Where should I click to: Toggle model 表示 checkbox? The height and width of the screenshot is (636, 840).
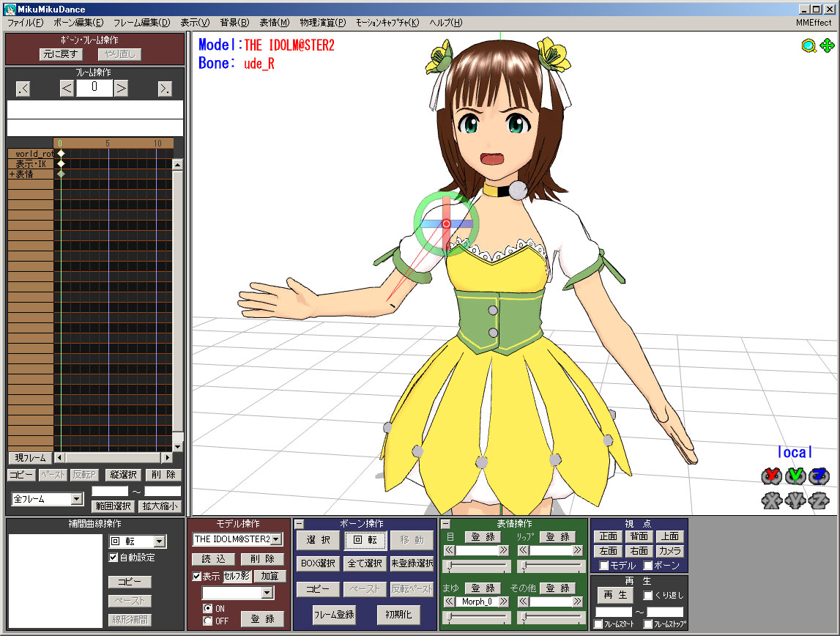tap(196, 576)
